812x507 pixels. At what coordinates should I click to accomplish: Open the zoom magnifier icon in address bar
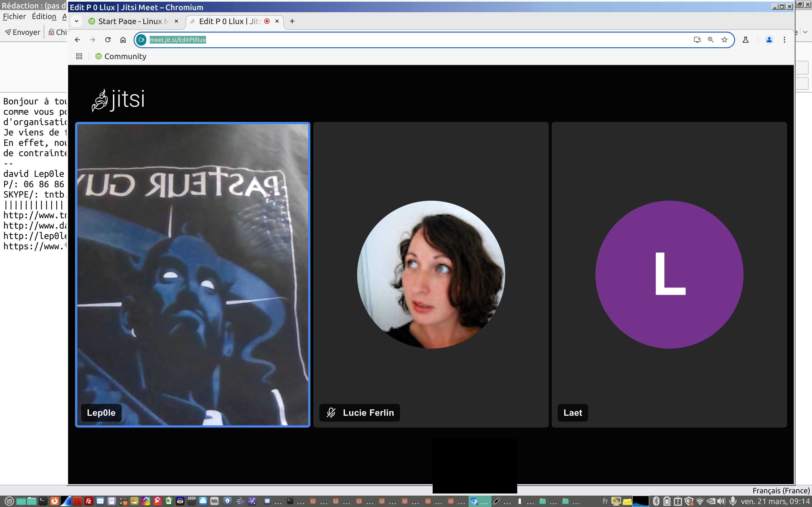click(711, 40)
